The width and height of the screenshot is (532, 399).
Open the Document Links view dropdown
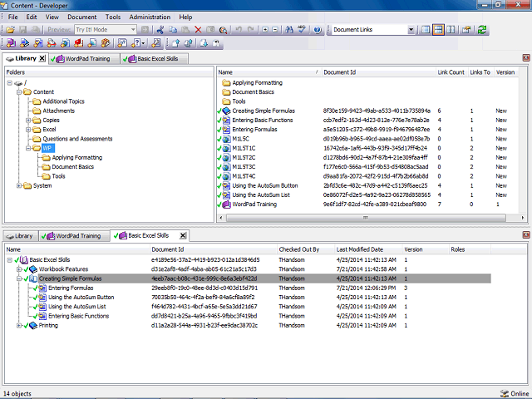point(411,30)
